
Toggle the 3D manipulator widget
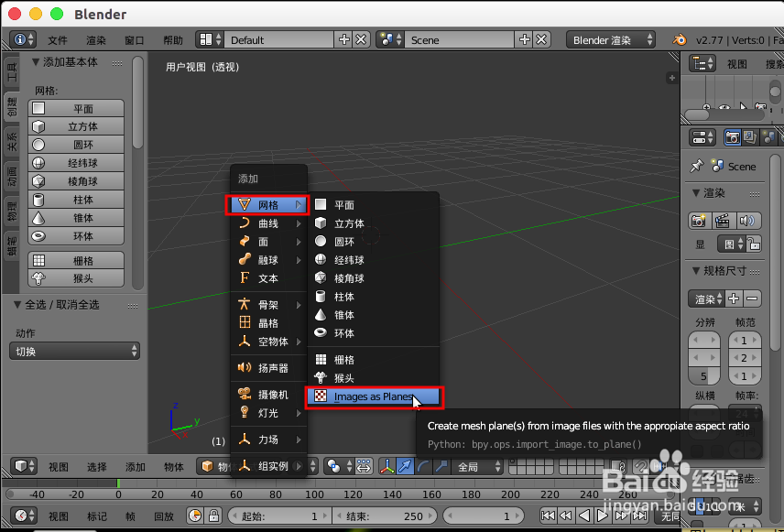coord(387,466)
